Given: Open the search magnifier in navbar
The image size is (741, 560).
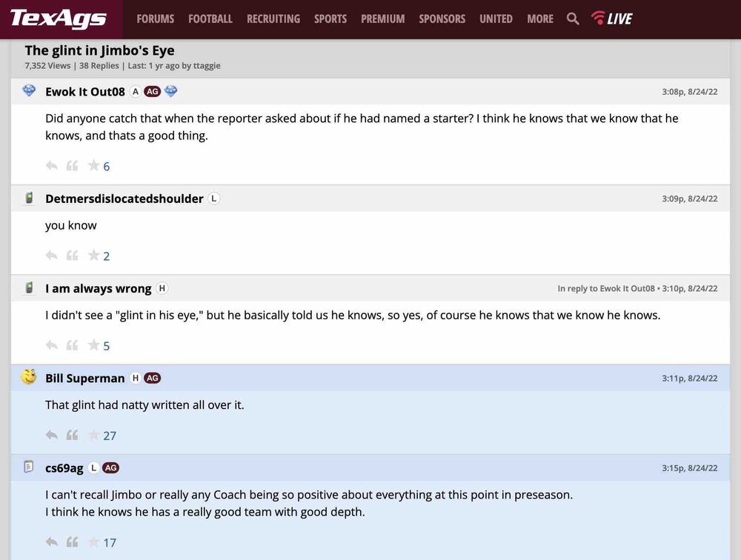Looking at the screenshot, I should pyautogui.click(x=573, y=19).
